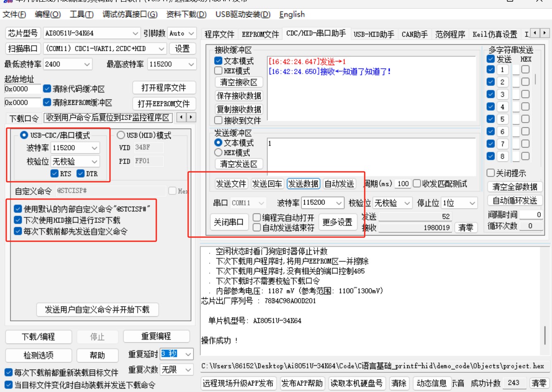Screen dimensions: 552x392
Task: Expand the 引脚数 Auto dropdown
Action: [191, 33]
